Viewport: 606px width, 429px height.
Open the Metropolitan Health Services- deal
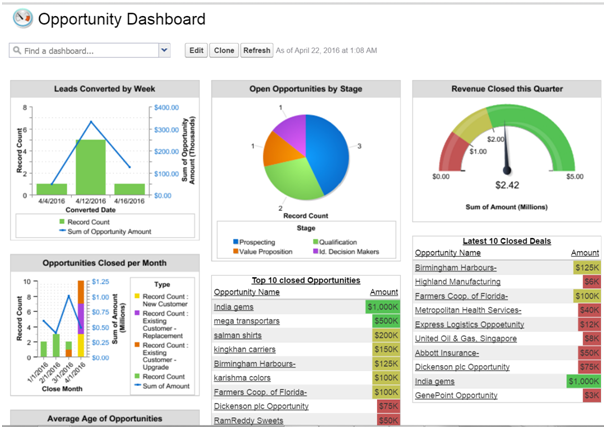pyautogui.click(x=468, y=310)
